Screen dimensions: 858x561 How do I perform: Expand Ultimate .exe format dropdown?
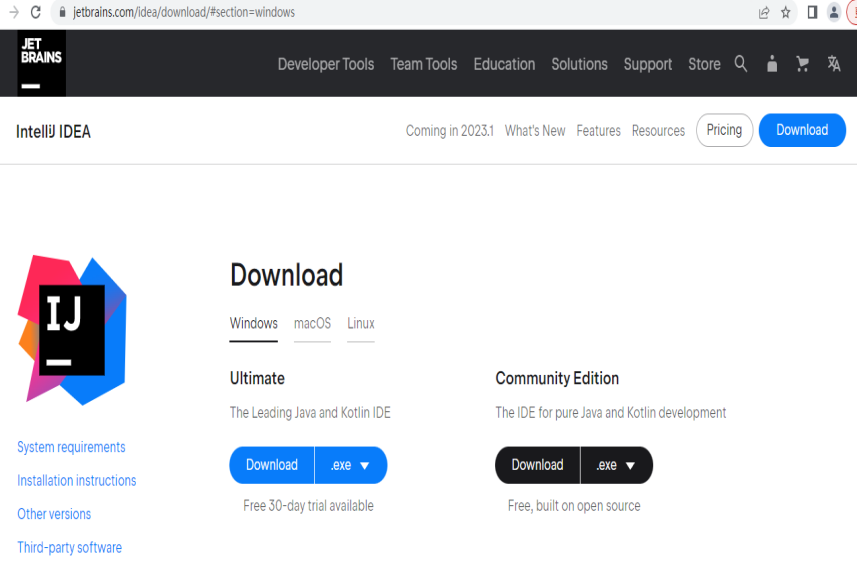coord(351,465)
